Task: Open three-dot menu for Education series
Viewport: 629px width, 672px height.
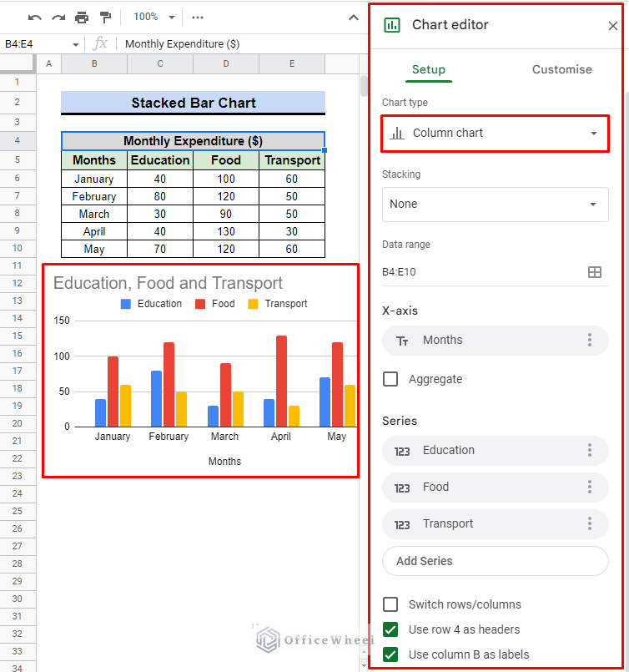Action: tap(589, 450)
